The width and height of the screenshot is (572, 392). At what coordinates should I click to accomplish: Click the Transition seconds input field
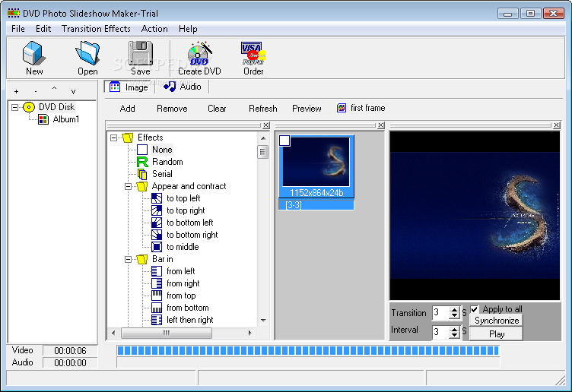pyautogui.click(x=441, y=312)
